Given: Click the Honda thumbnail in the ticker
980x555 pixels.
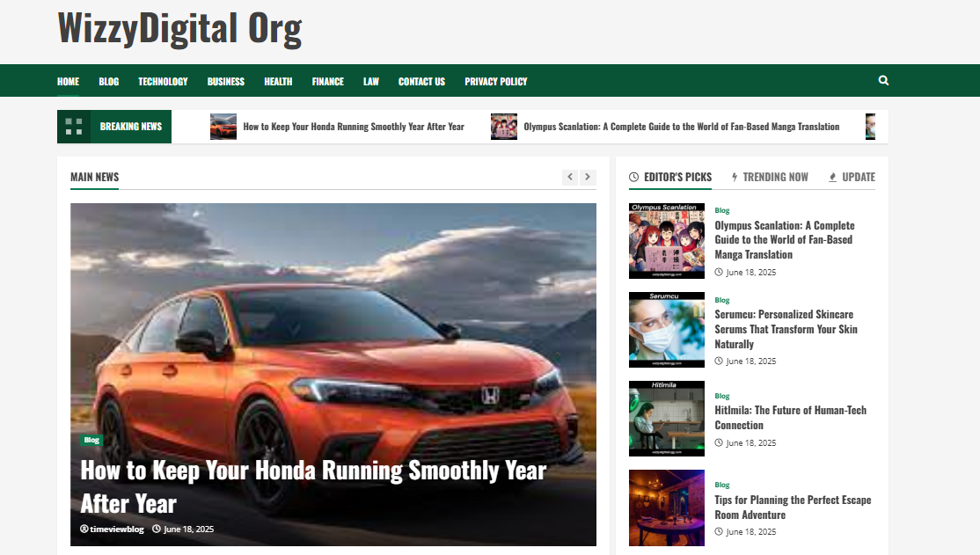Looking at the screenshot, I should pyautogui.click(x=223, y=127).
